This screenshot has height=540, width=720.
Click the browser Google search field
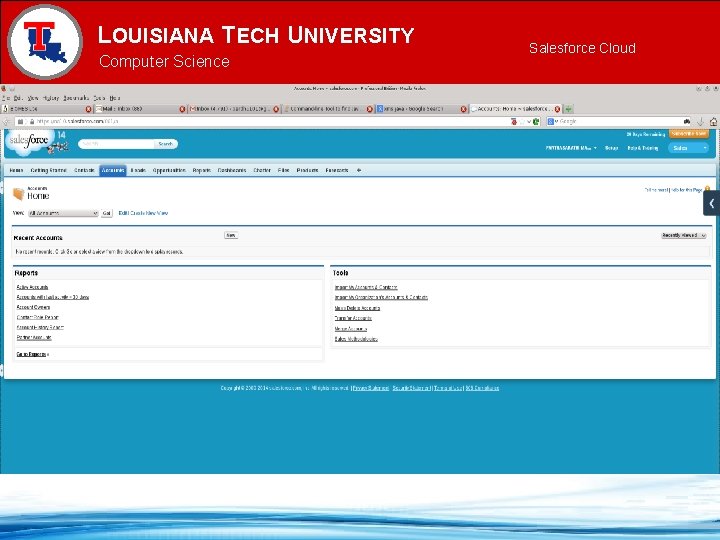pos(620,122)
